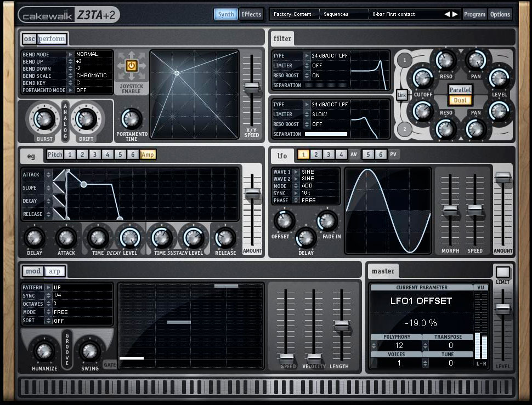
Task: Select the AV LFO button
Action: (354, 155)
